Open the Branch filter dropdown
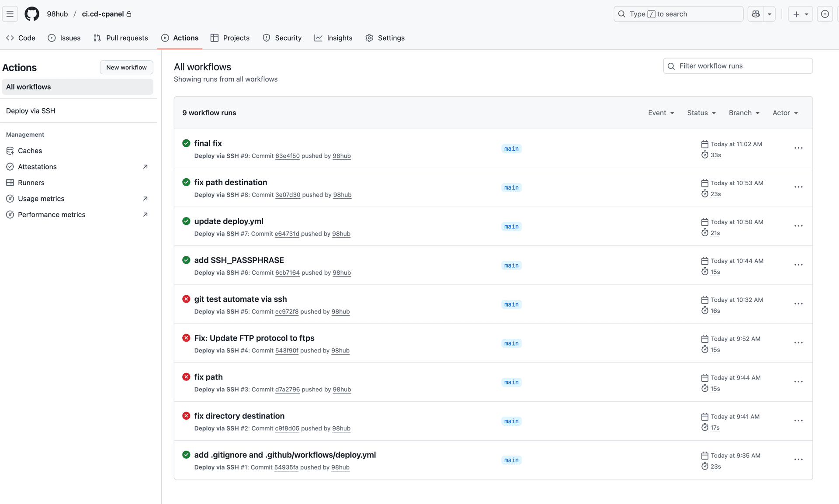 (744, 113)
